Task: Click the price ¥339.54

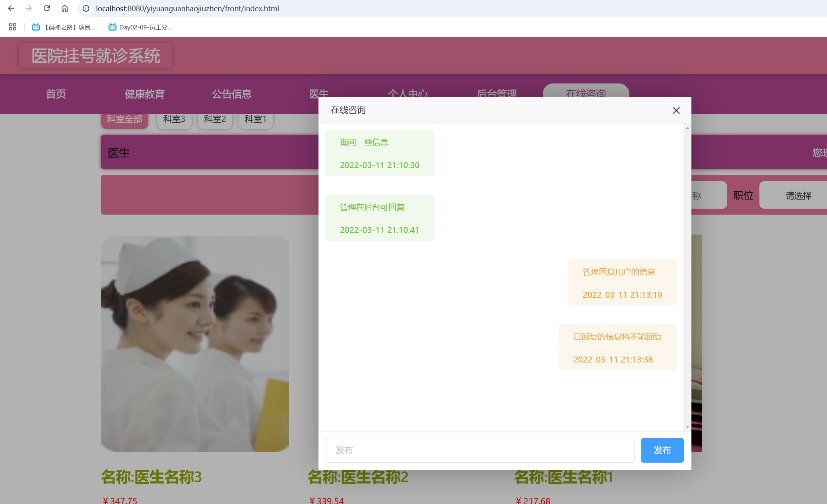Action: tap(326, 500)
